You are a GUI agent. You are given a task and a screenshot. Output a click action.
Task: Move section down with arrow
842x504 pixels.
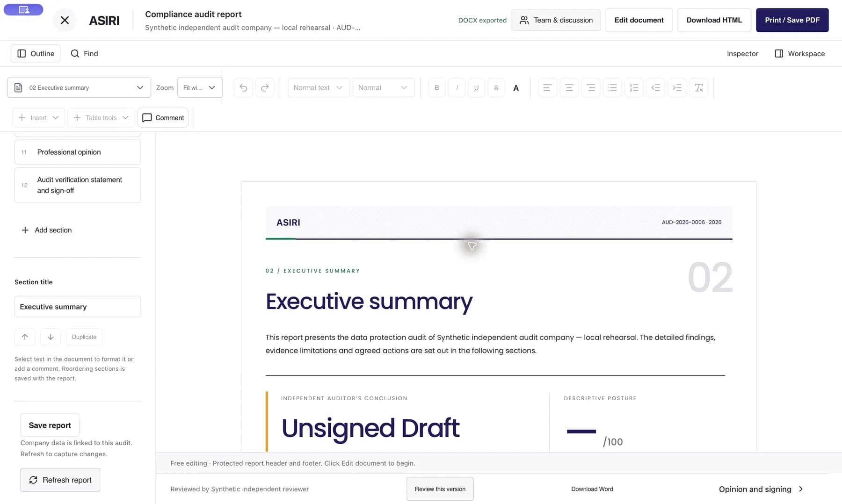pyautogui.click(x=51, y=337)
